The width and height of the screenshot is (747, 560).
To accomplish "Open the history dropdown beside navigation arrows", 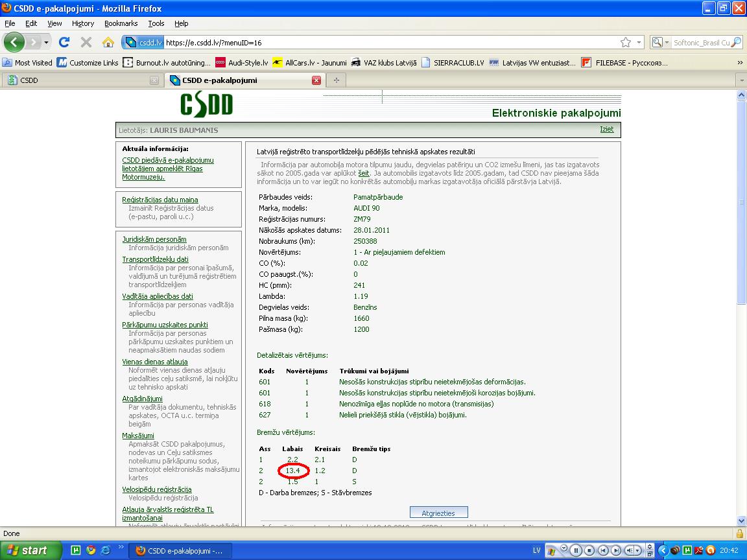I will click(x=46, y=42).
